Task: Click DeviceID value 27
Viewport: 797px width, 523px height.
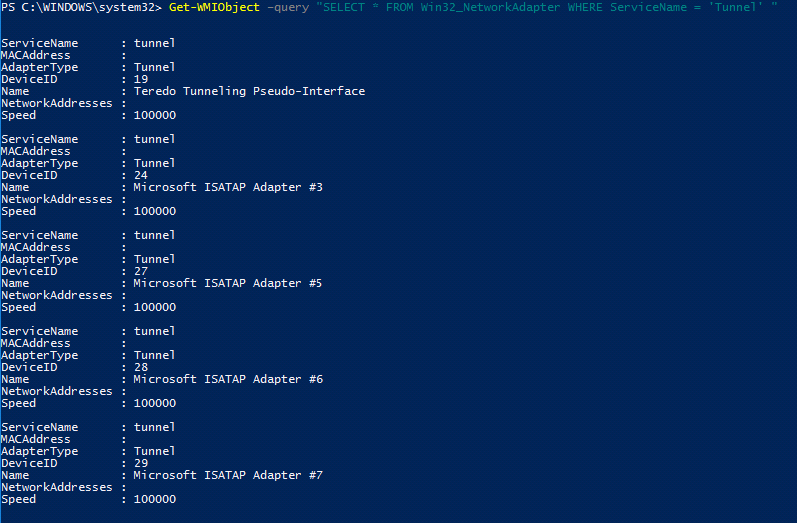Action: click(x=141, y=271)
